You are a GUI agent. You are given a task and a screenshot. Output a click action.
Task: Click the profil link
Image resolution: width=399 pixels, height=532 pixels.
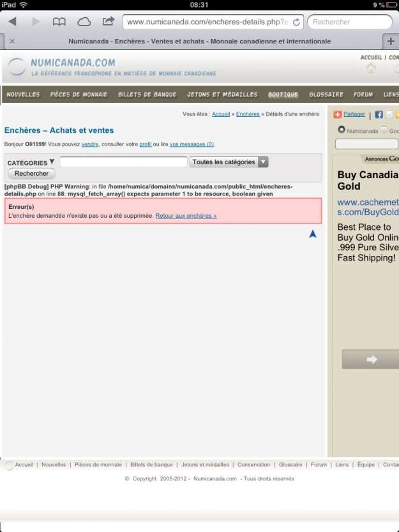click(x=146, y=144)
